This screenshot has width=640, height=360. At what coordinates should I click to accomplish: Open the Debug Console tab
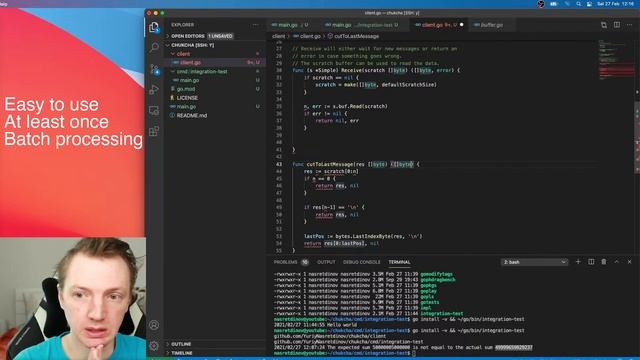tap(362, 262)
